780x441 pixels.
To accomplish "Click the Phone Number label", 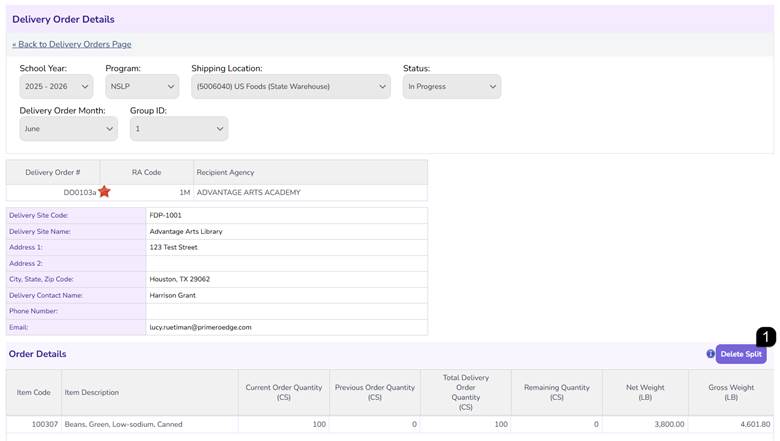I will click(x=33, y=311).
